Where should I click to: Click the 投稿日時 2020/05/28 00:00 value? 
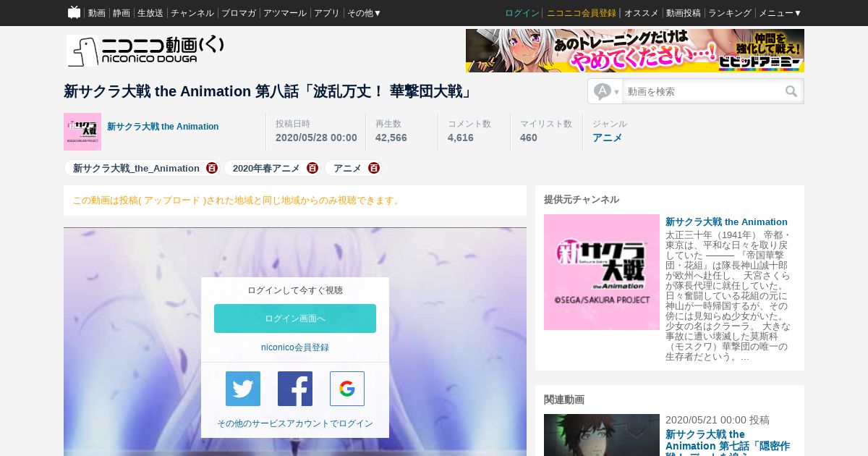coord(316,138)
